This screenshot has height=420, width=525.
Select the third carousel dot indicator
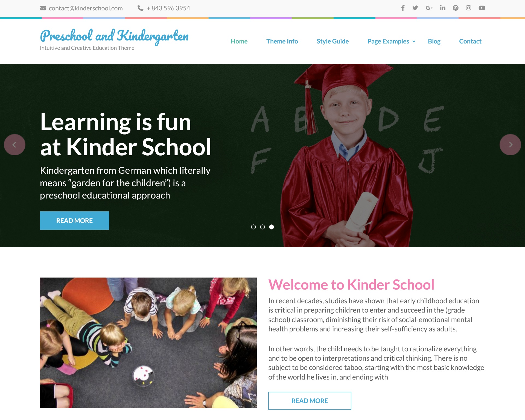pos(271,227)
